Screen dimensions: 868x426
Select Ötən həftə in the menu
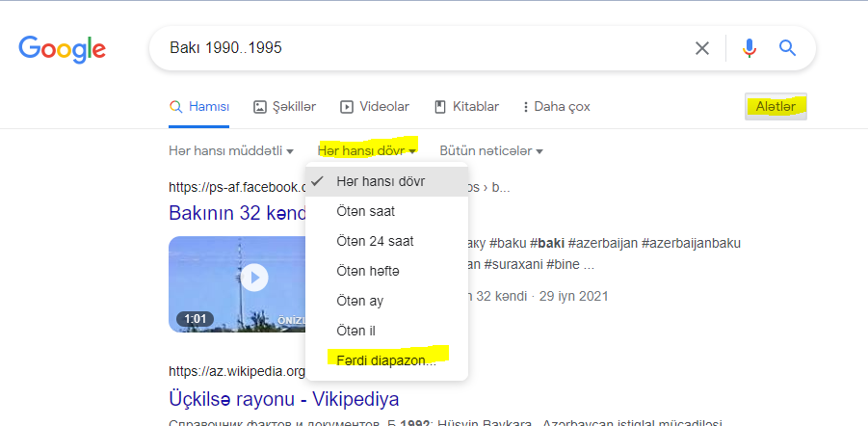click(x=367, y=271)
